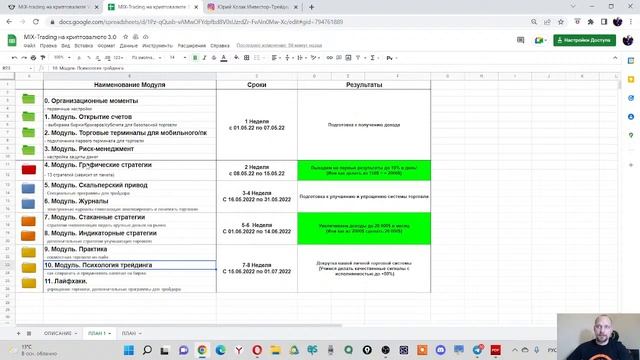Open the Вставка menu
The height and width of the screenshot is (360, 640).
tap(84, 46)
